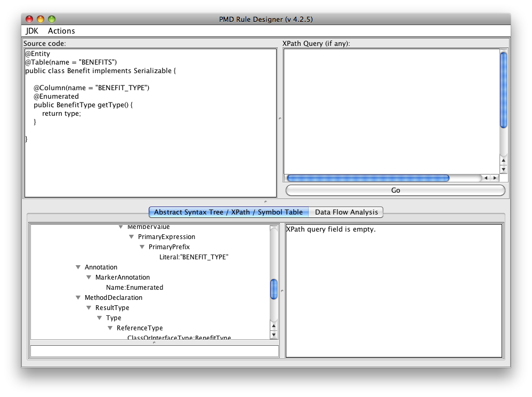This screenshot has width=532, height=397.
Task: Click the 'public class Benefit implements Serializable' line
Action: (100, 70)
